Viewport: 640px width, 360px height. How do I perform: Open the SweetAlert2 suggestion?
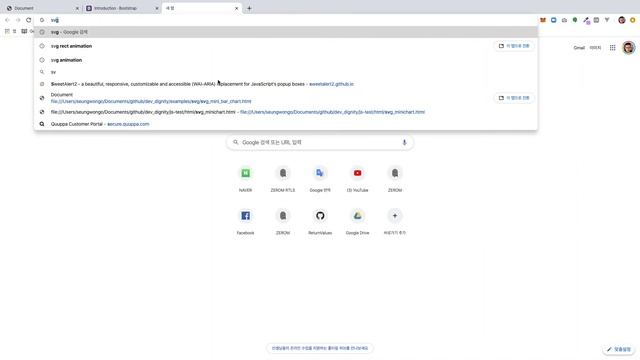point(286,84)
